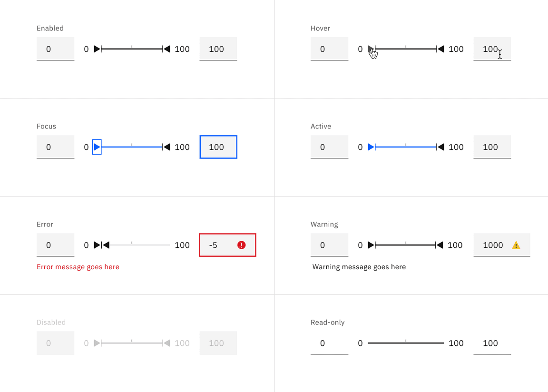Image resolution: width=548 pixels, height=392 pixels.
Task: Click the Focus slider's blue-outlined left handle
Action: click(97, 147)
